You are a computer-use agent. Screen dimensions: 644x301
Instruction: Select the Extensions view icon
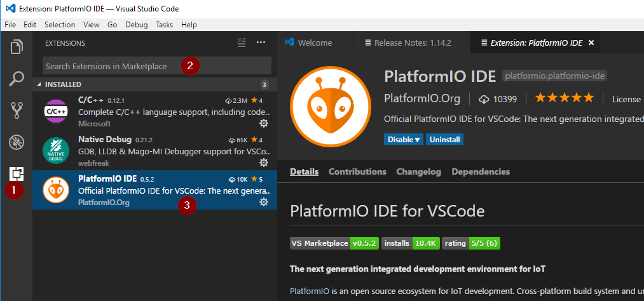(x=17, y=174)
